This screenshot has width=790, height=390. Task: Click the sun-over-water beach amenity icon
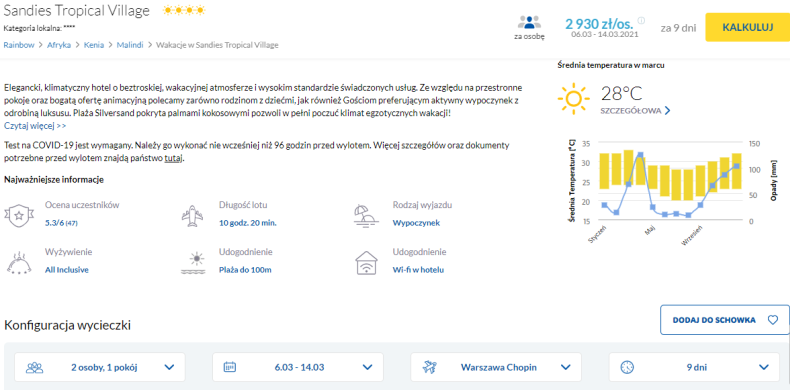coord(193,264)
